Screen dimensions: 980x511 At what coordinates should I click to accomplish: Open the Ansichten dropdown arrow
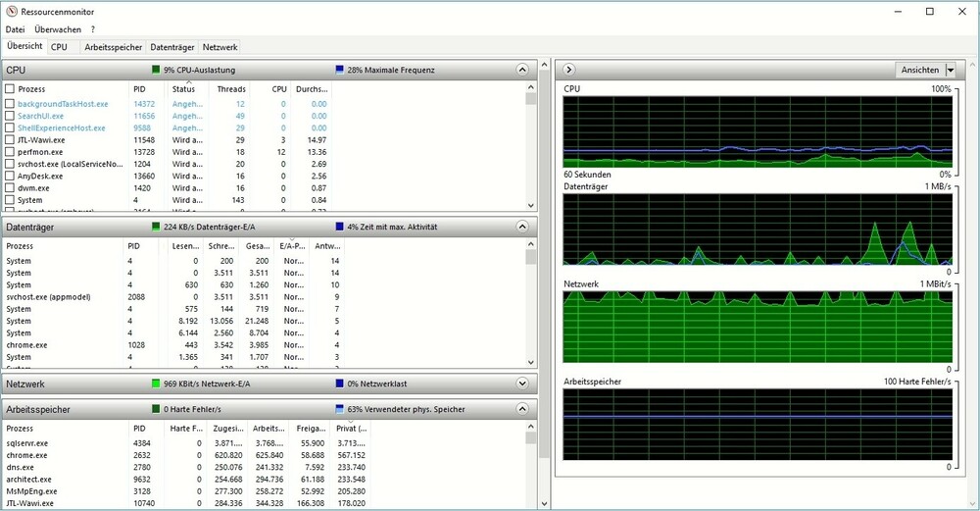(950, 70)
